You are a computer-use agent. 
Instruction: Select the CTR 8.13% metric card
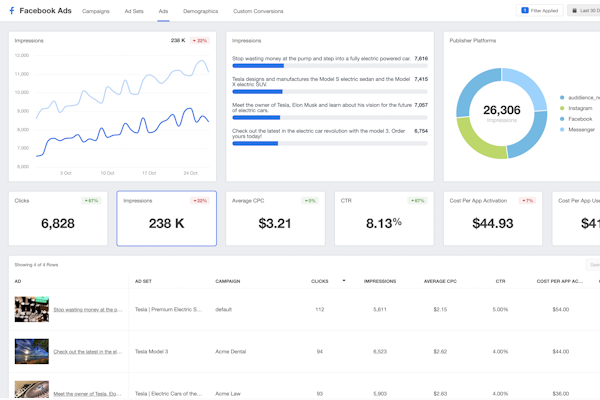tap(384, 219)
